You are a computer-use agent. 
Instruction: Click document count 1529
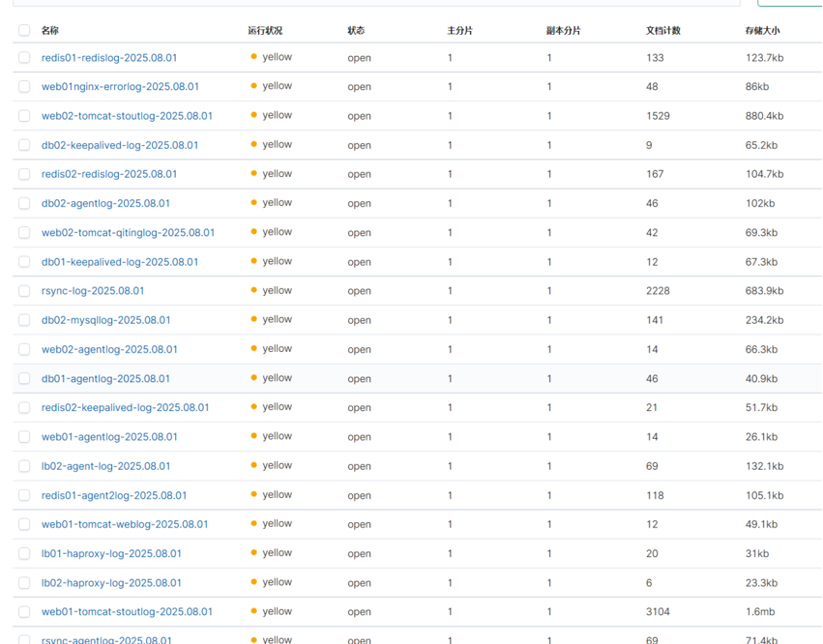pos(658,116)
